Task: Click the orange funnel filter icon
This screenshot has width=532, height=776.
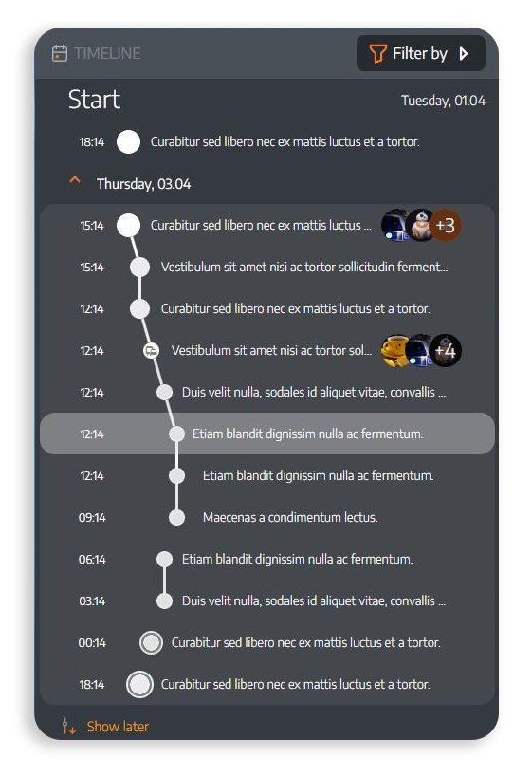Action: point(377,53)
